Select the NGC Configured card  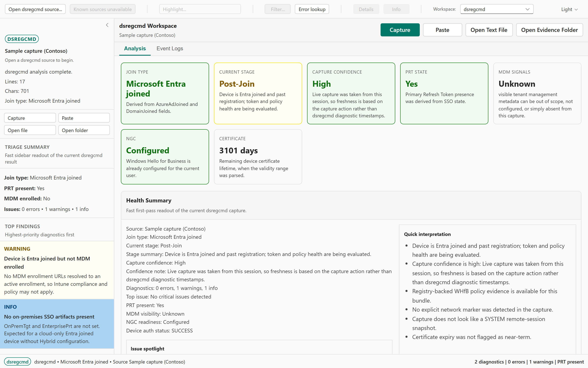pos(165,157)
